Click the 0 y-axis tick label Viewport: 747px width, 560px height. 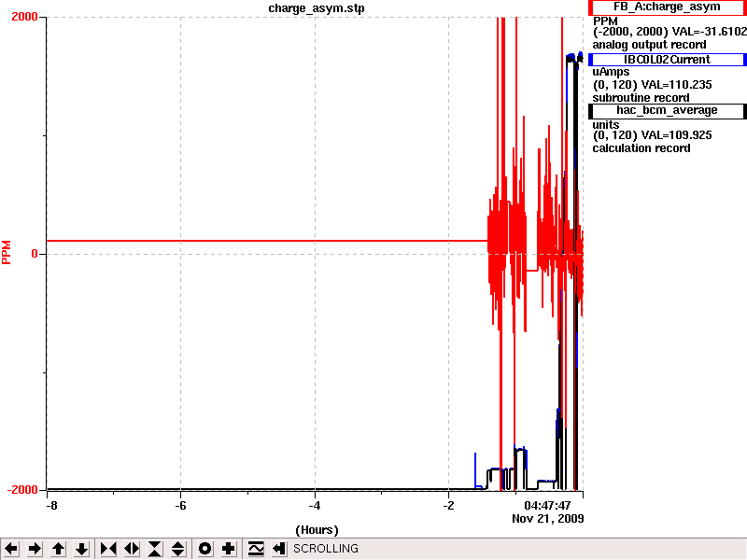[35, 254]
